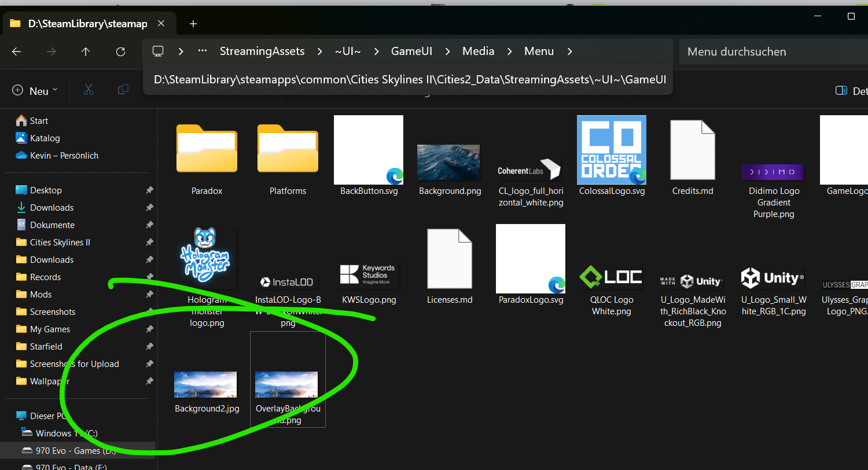Screen dimensions: 868x470
Task: Expand chevron after ~UI~ breadcrumb
Action: click(377, 52)
